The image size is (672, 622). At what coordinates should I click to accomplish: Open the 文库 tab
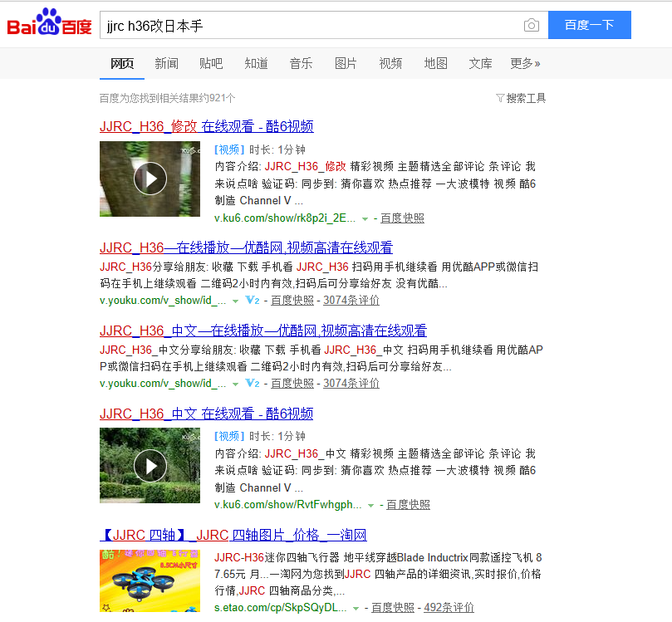tap(480, 63)
